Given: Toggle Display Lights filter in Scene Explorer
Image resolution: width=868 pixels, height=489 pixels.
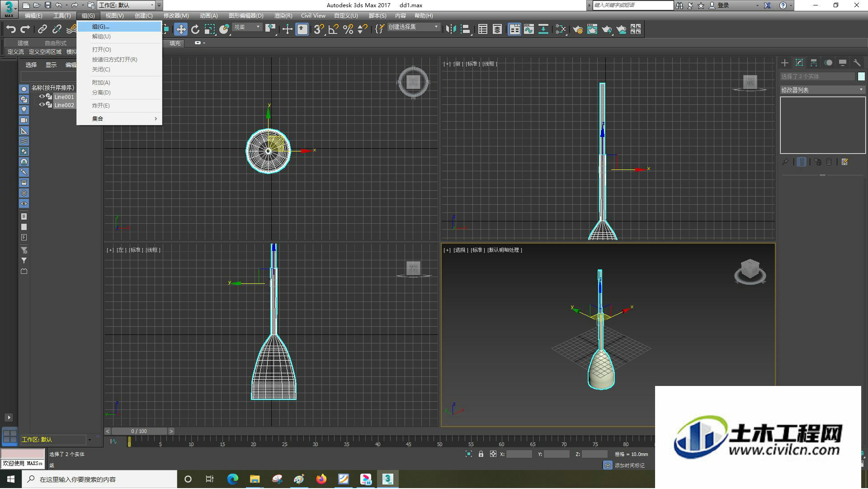Looking at the screenshot, I should (24, 110).
